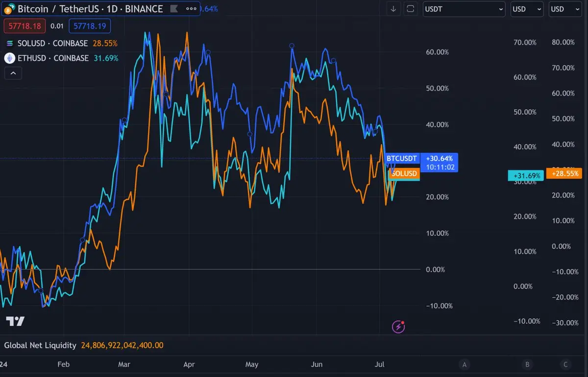Click the Ethereum logo icon in legend
The image size is (588, 377).
[x=10, y=58]
